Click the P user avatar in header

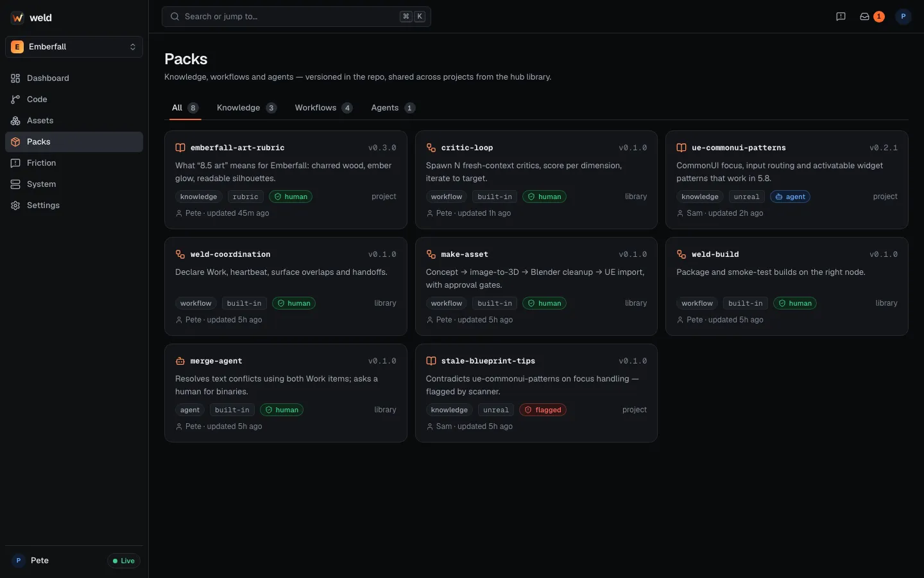coord(903,17)
